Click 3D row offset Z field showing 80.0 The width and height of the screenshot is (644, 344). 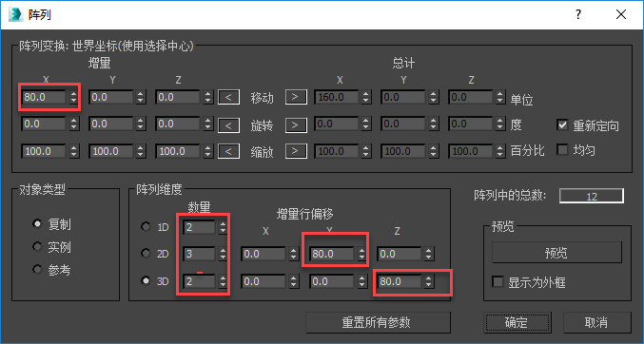click(400, 281)
